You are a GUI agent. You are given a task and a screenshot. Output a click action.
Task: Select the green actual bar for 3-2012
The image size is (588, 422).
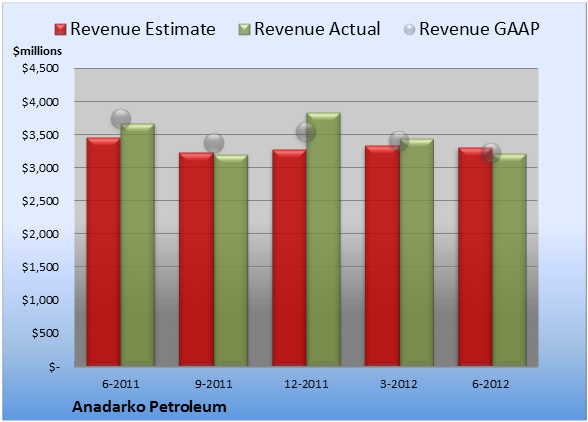(417, 252)
